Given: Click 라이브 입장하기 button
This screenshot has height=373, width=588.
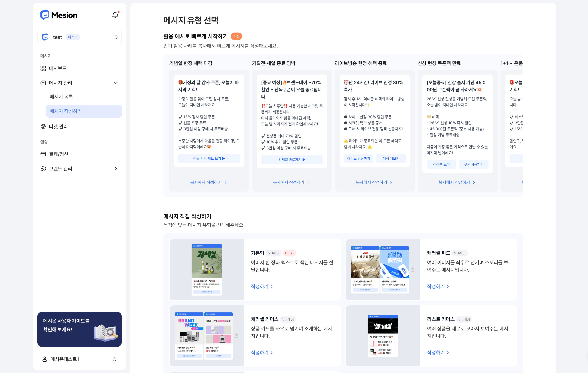Looking at the screenshot, I should pos(358,158).
